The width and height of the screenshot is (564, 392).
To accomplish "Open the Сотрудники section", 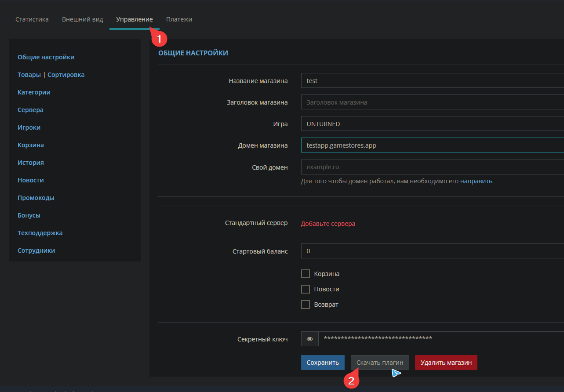I will [36, 250].
